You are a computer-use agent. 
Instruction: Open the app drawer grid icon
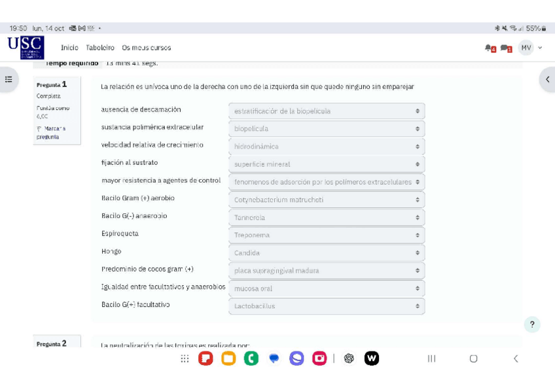[185, 359]
